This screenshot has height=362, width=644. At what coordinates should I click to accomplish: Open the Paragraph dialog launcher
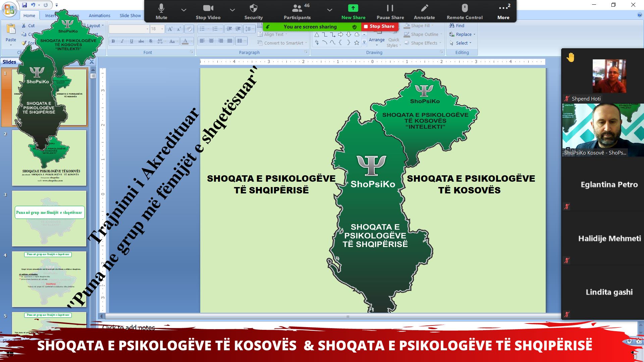306,52
